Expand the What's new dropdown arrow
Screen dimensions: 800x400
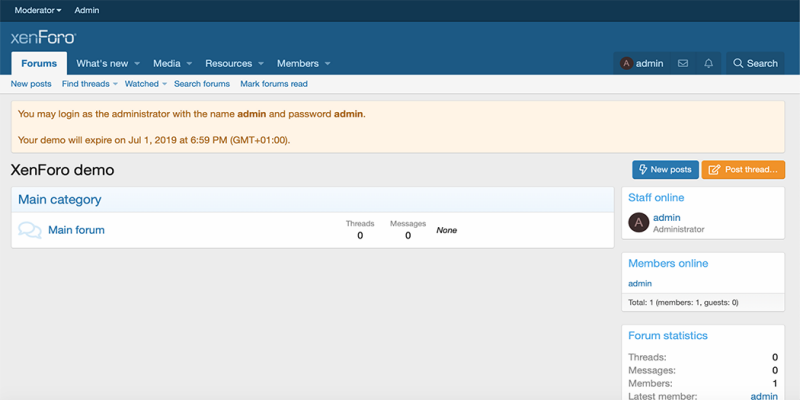tap(137, 64)
